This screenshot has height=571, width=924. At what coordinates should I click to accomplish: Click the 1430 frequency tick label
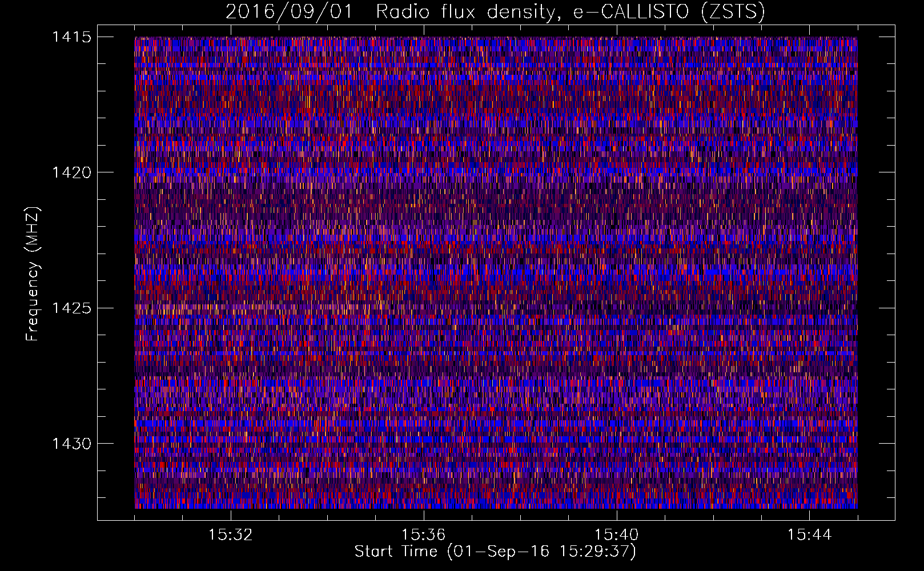[x=72, y=444]
